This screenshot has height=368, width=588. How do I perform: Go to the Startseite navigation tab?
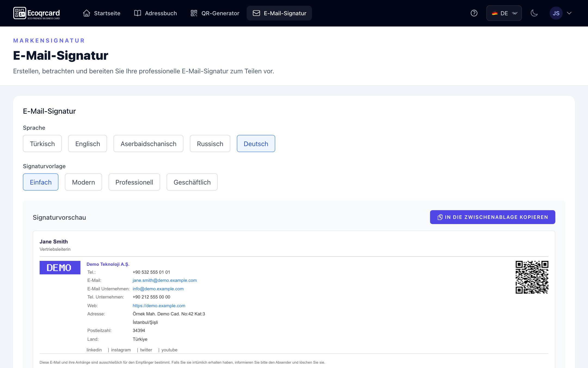[x=102, y=13]
